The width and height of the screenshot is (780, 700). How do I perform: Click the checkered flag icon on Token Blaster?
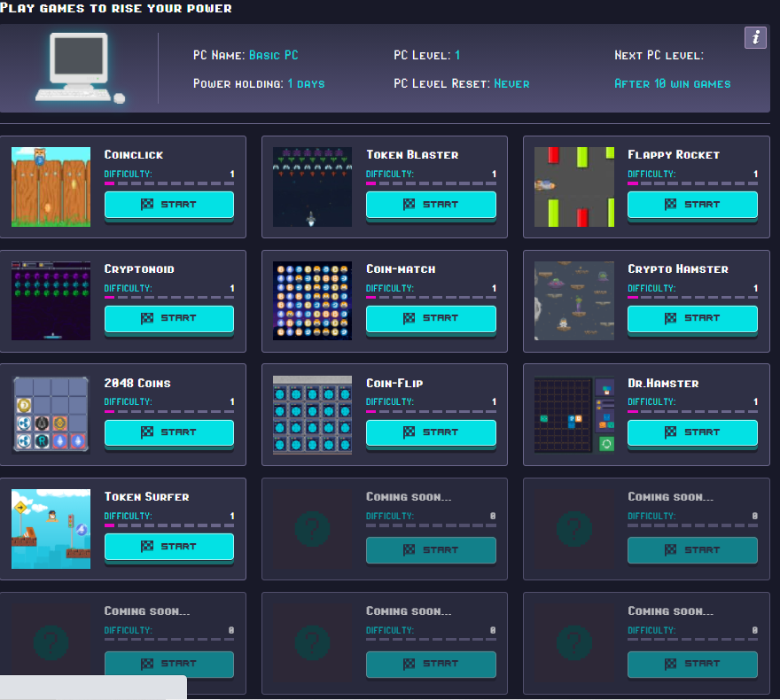pyautogui.click(x=409, y=205)
